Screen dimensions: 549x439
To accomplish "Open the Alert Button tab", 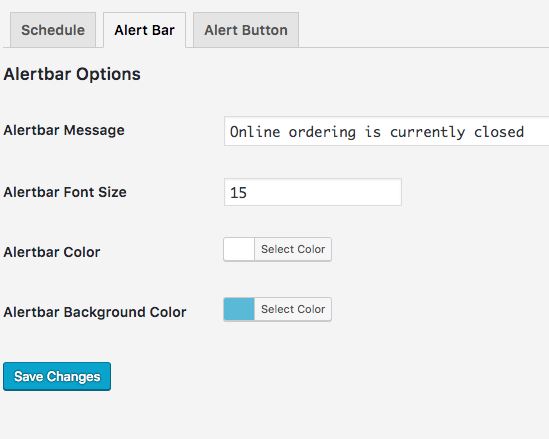I will [x=246, y=30].
